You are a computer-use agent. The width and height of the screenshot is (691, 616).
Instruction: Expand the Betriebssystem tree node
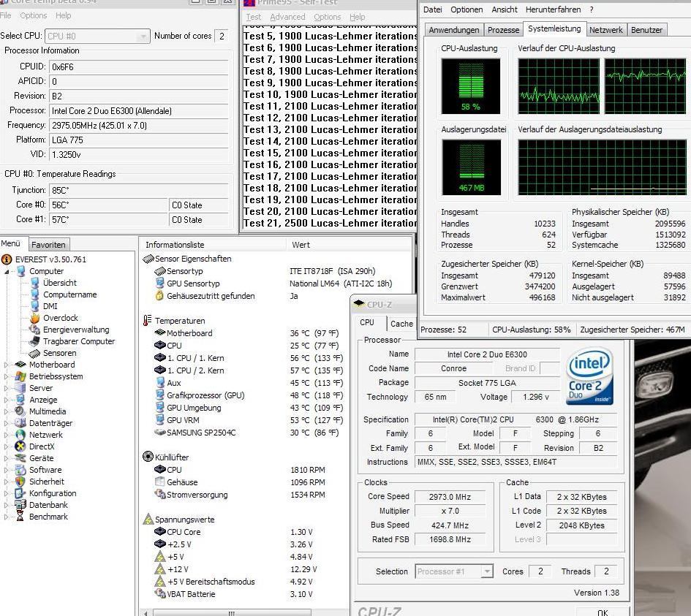click(x=6, y=376)
